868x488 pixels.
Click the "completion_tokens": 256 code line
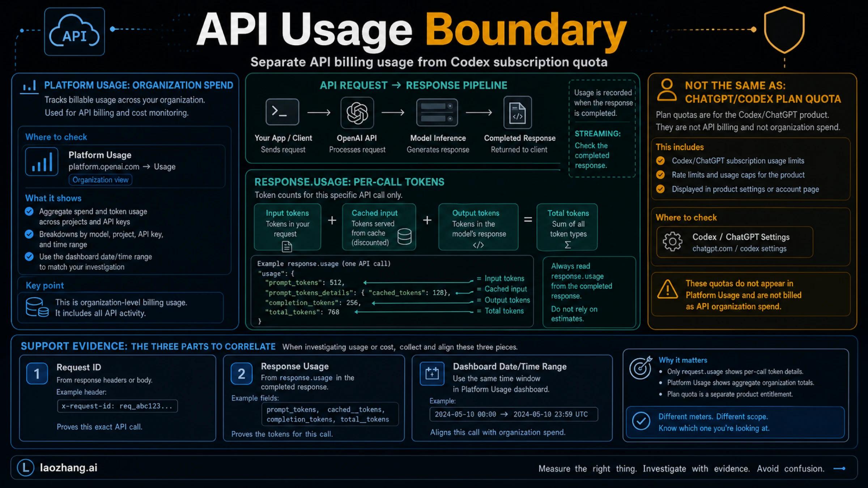pyautogui.click(x=313, y=303)
